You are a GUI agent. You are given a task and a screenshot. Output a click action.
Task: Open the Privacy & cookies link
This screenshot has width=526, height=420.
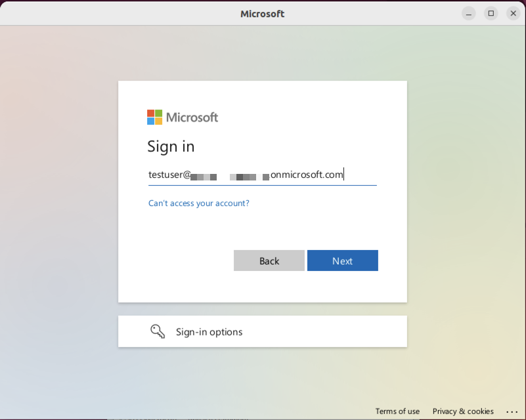click(463, 411)
